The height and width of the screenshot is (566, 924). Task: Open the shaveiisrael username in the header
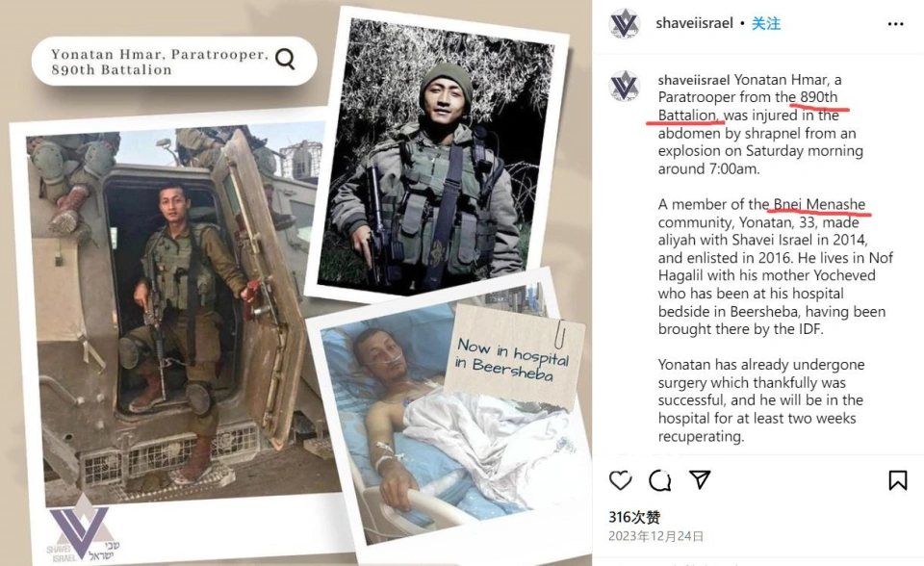point(694,23)
